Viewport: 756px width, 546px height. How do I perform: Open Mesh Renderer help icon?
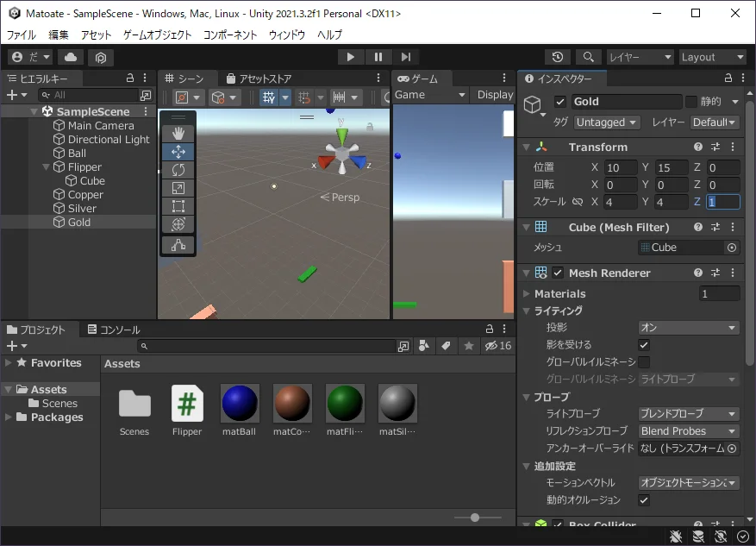(x=698, y=273)
